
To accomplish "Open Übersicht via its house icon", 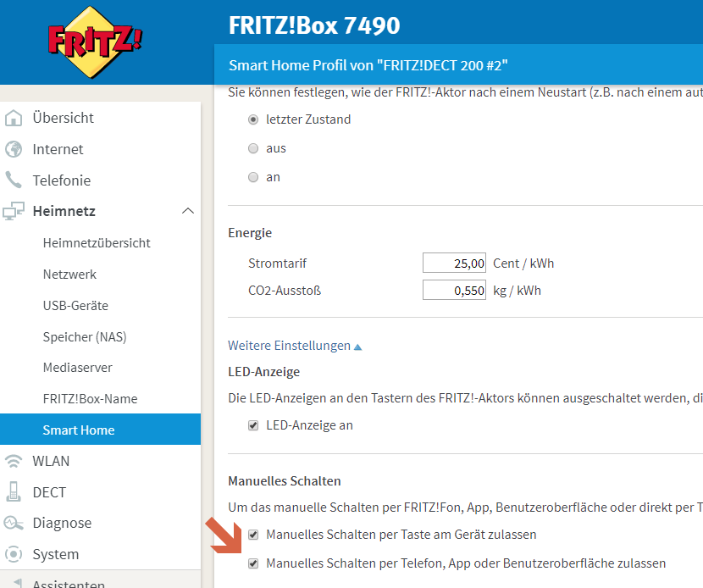I will pyautogui.click(x=14, y=118).
